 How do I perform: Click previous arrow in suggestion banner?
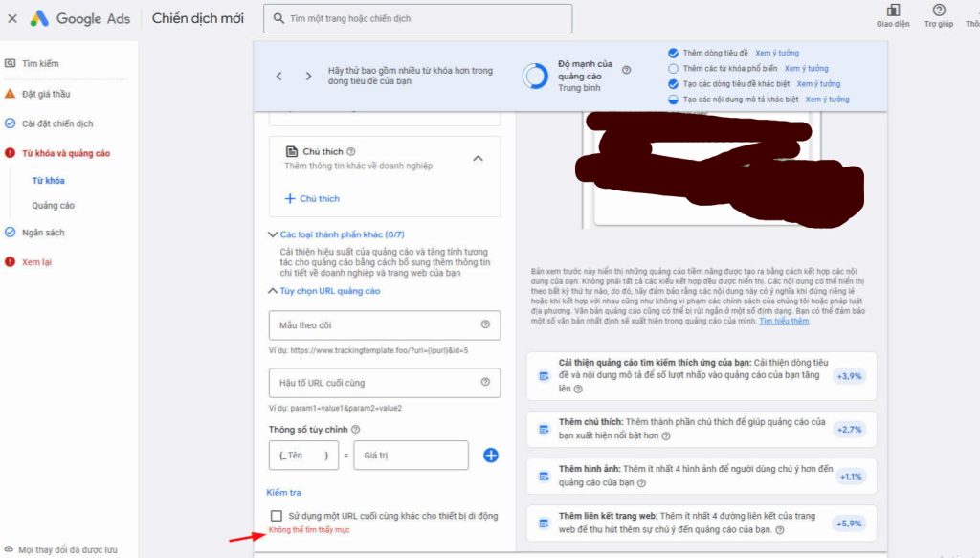click(278, 77)
